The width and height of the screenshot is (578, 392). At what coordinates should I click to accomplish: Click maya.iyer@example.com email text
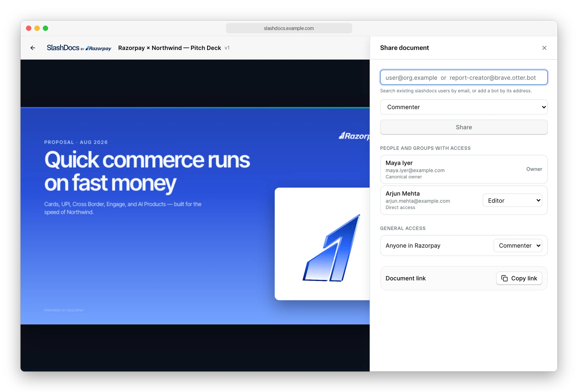click(415, 170)
